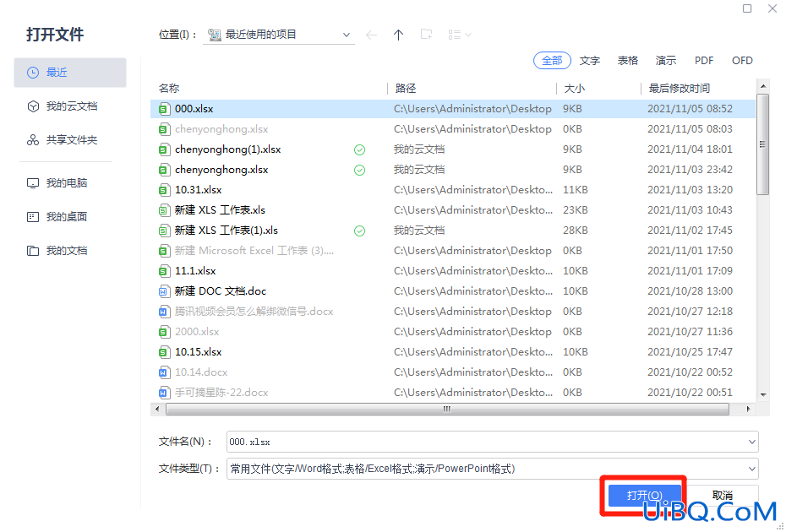Click the icon of 2000.xlsx
The height and width of the screenshot is (532, 786).
tap(164, 332)
